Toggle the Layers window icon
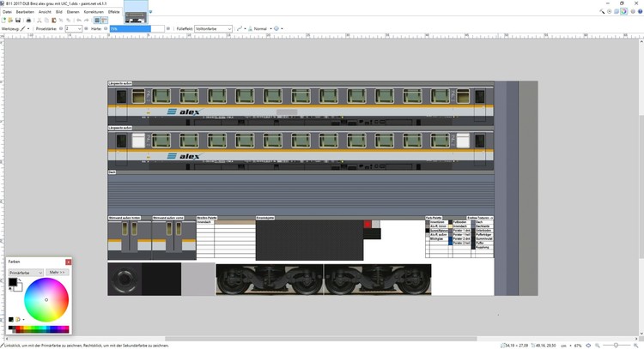Viewport: 644px width, 349px height. [617, 11]
